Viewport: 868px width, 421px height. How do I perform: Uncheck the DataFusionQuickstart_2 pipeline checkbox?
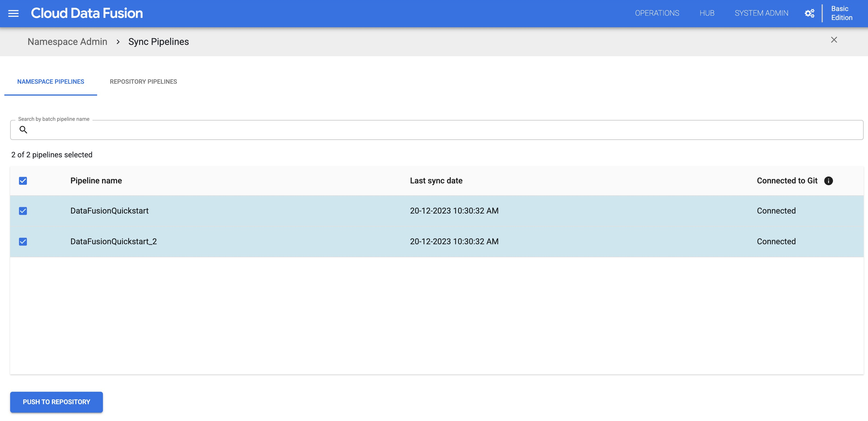[x=23, y=241]
